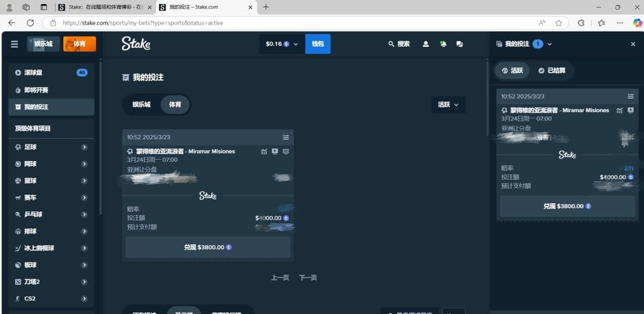Viewport: 644px width, 314px height.
Task: Expand the 赛车 chevron arrow
Action: pos(84,198)
